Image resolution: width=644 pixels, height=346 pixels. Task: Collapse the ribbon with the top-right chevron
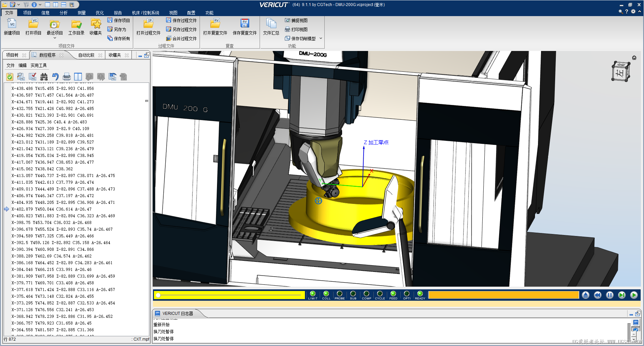pyautogui.click(x=640, y=11)
